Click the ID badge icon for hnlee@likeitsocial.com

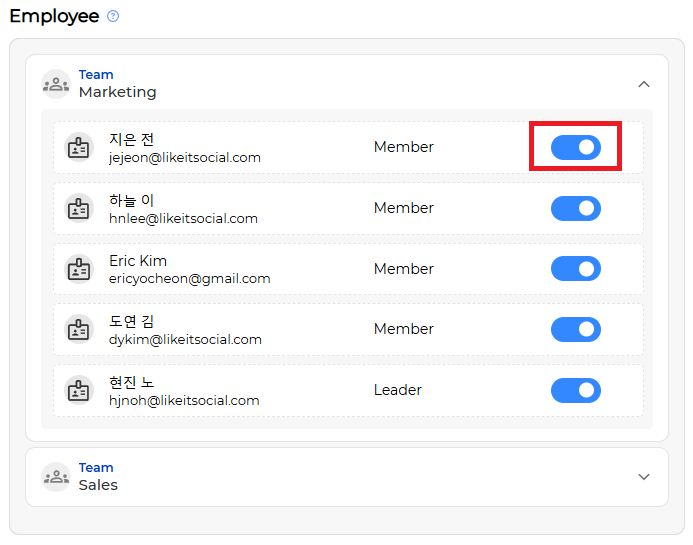(79, 208)
